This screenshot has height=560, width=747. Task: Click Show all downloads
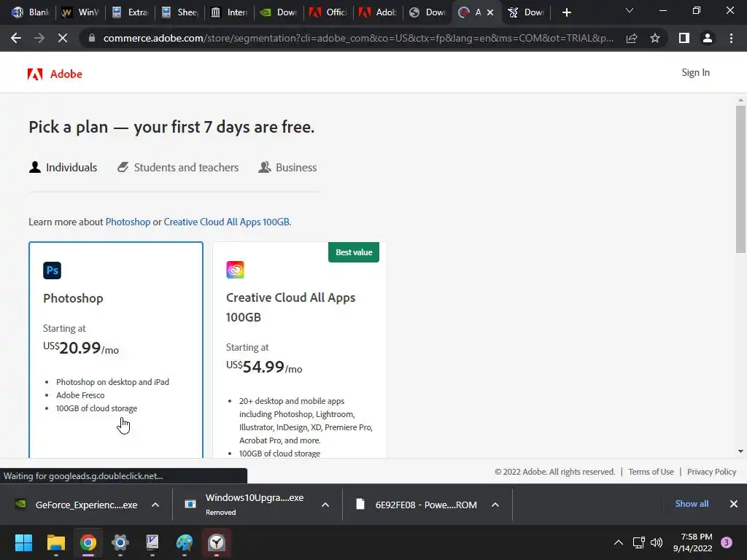(692, 504)
